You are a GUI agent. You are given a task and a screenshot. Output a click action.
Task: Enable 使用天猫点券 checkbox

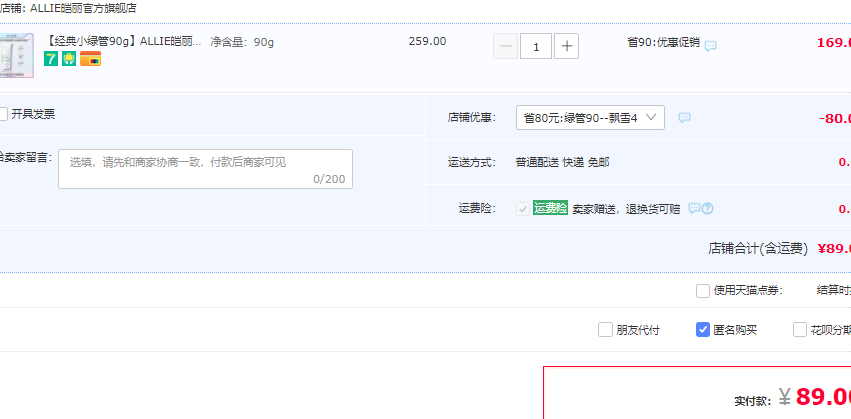tap(703, 291)
